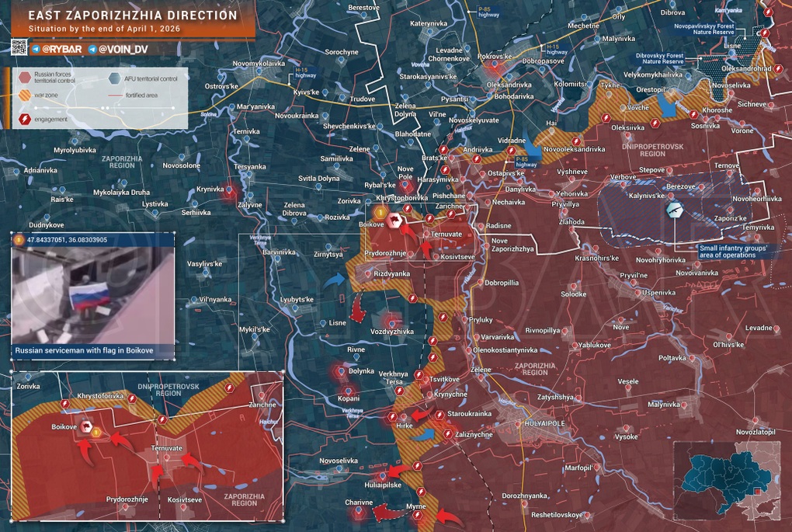
Task: Click the flag hexagon at Boikove in inset map
Action: coord(88,426)
